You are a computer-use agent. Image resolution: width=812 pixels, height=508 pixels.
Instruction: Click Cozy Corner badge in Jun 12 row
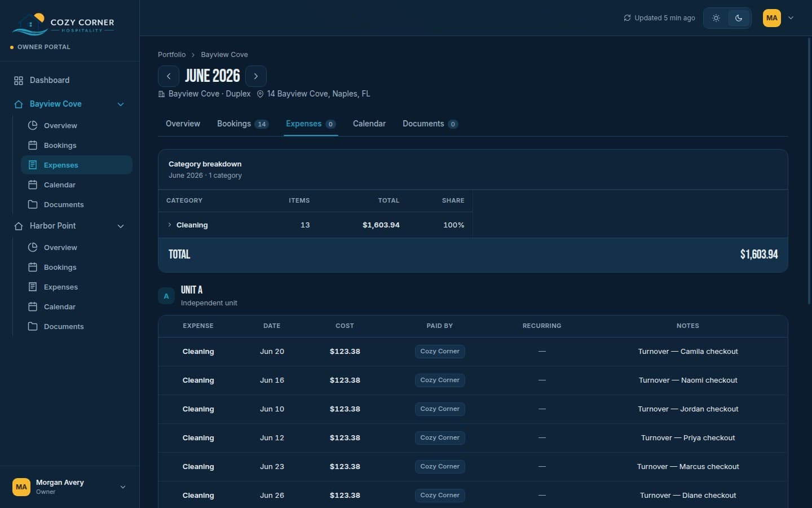tap(440, 437)
